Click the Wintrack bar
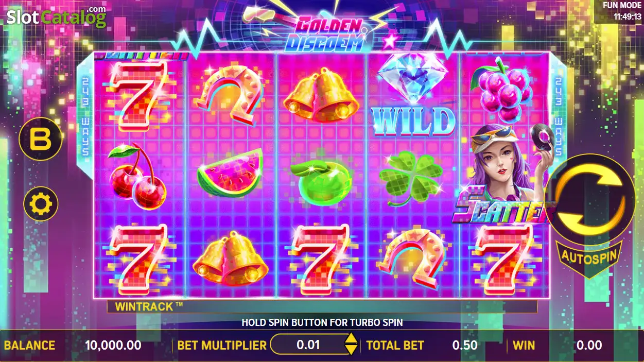644x362 pixels. click(x=322, y=306)
